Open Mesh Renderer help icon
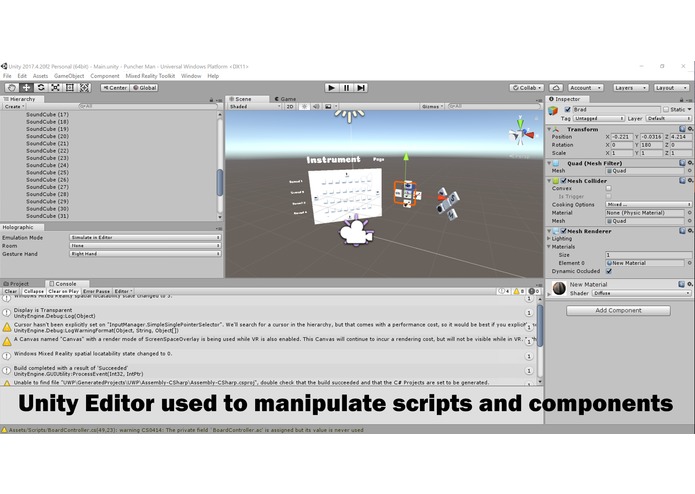Image resolution: width=695 pixels, height=494 pixels. (x=682, y=231)
